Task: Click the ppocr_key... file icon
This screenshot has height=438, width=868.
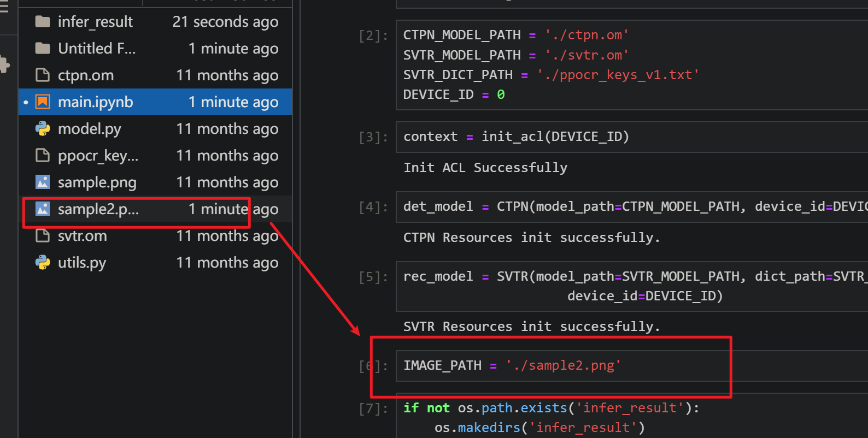Action: (x=43, y=156)
